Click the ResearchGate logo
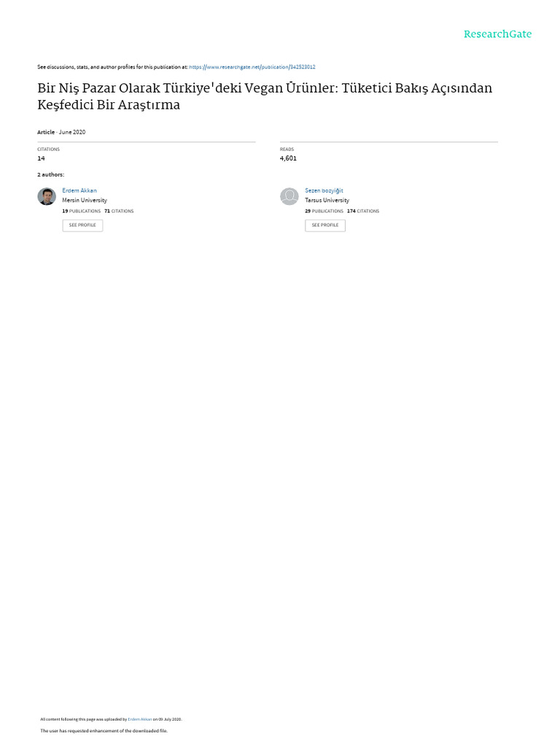The width and height of the screenshot is (560, 747). [497, 34]
